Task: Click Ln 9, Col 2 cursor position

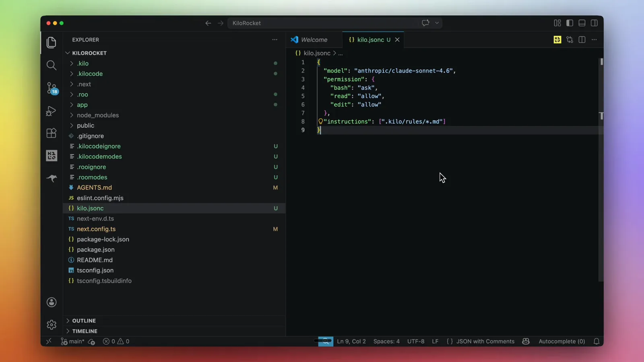Action: 351,341
